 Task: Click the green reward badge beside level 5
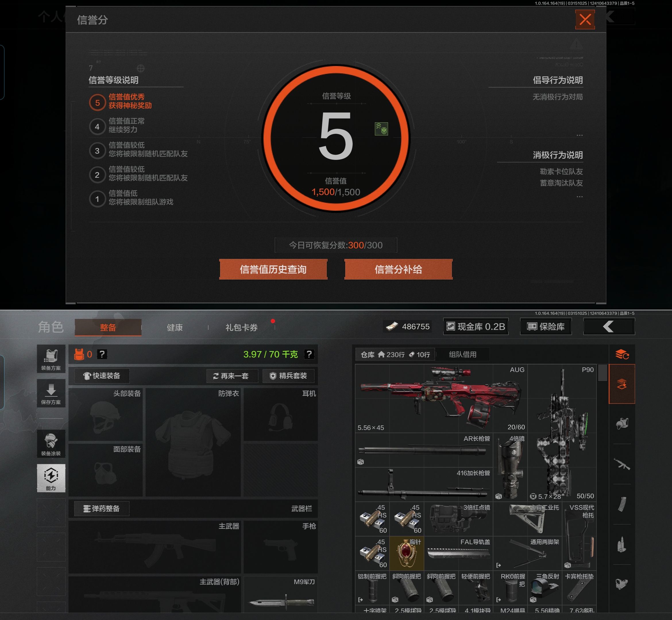pyautogui.click(x=381, y=129)
